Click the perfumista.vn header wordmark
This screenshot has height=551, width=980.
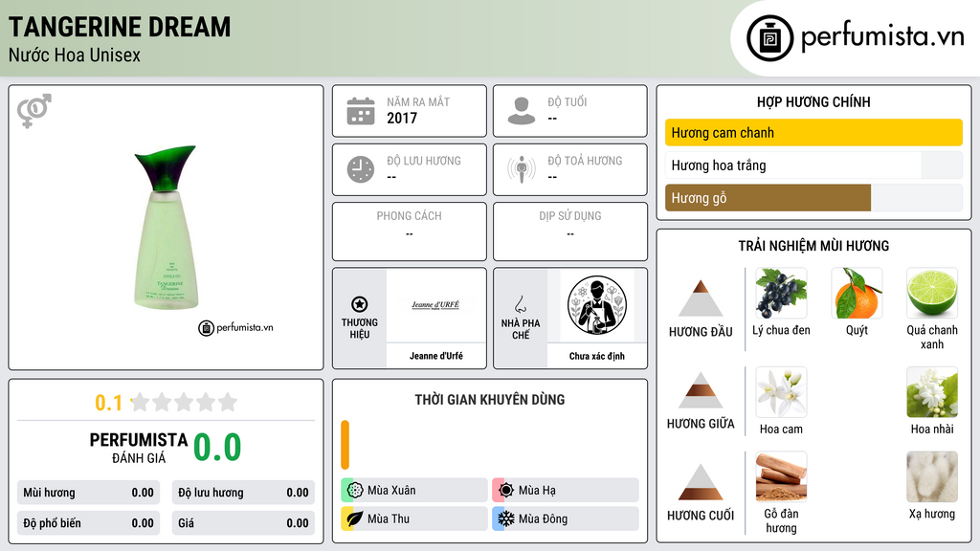pyautogui.click(x=882, y=37)
